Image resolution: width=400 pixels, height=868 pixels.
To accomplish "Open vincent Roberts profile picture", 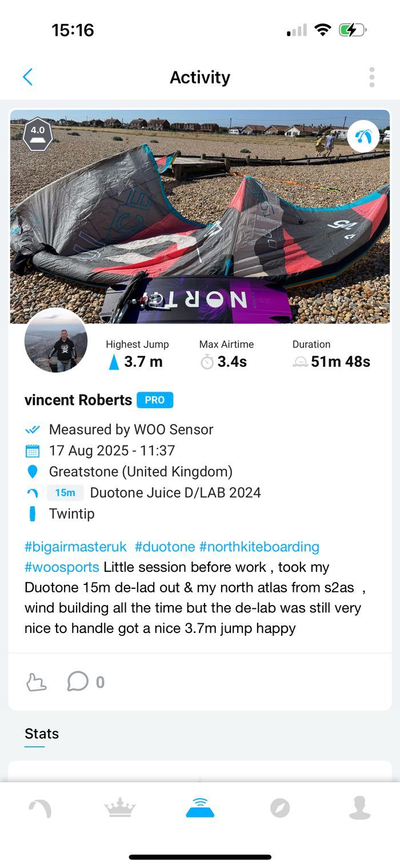I will coord(56,341).
